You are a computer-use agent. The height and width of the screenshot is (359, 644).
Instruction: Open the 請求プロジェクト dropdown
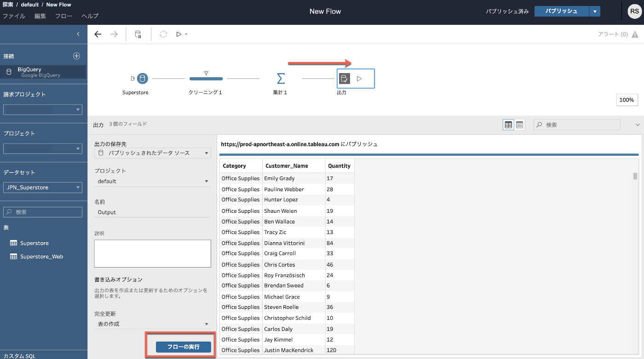43,110
